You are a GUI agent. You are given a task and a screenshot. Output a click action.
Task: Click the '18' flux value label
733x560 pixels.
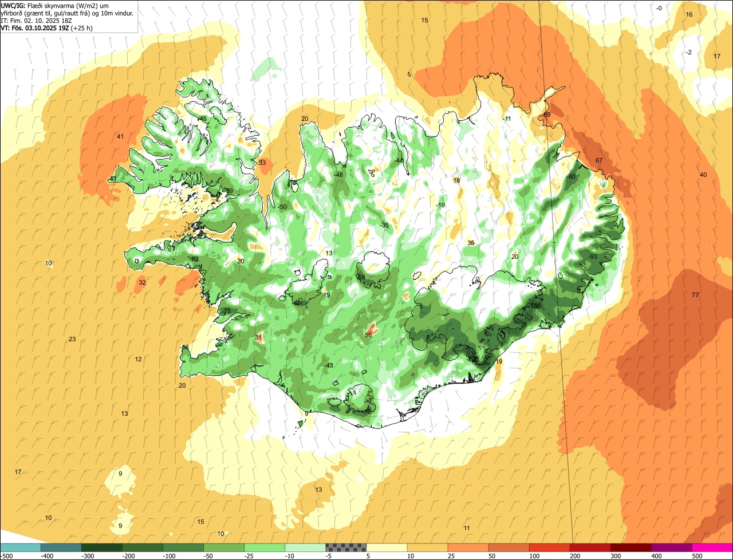click(x=456, y=180)
